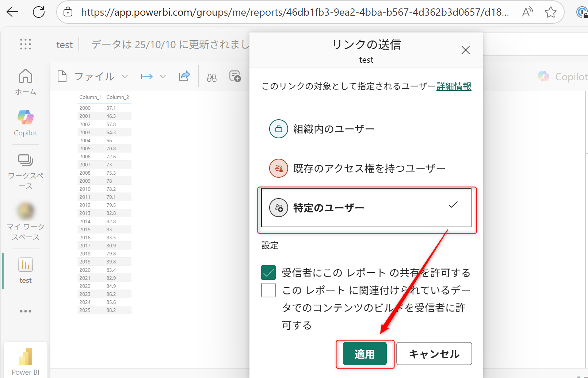This screenshot has height=378, width=588.
Task: Open Copilot from the left sidebar
Action: click(x=26, y=123)
